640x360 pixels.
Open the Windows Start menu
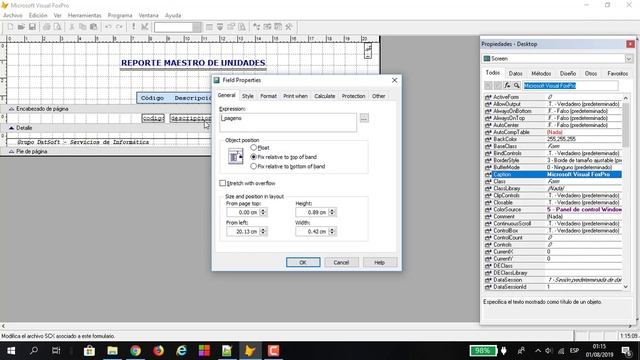[11, 351]
